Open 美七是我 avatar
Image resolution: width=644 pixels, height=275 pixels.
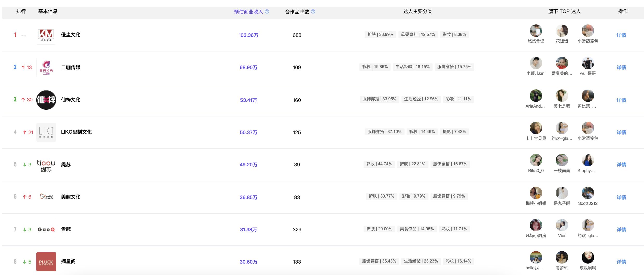[x=562, y=96]
